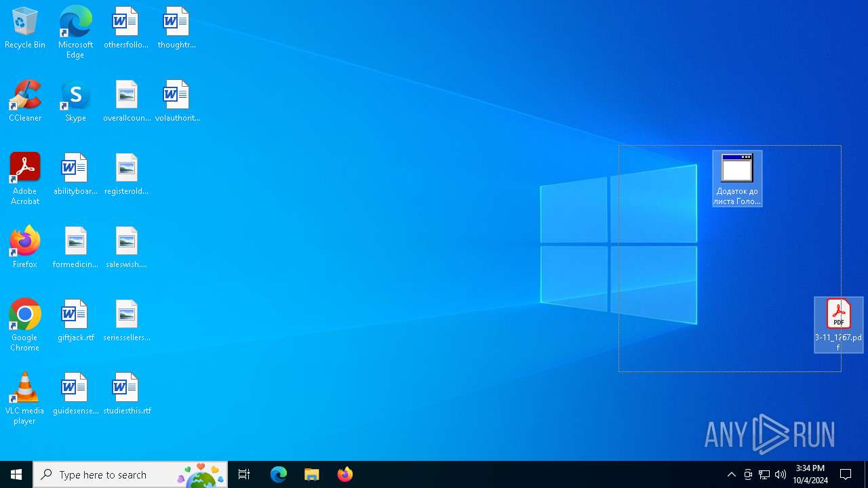Viewport: 868px width, 488px height.
Task: Select the giftjack.rtf document
Action: 75,321
